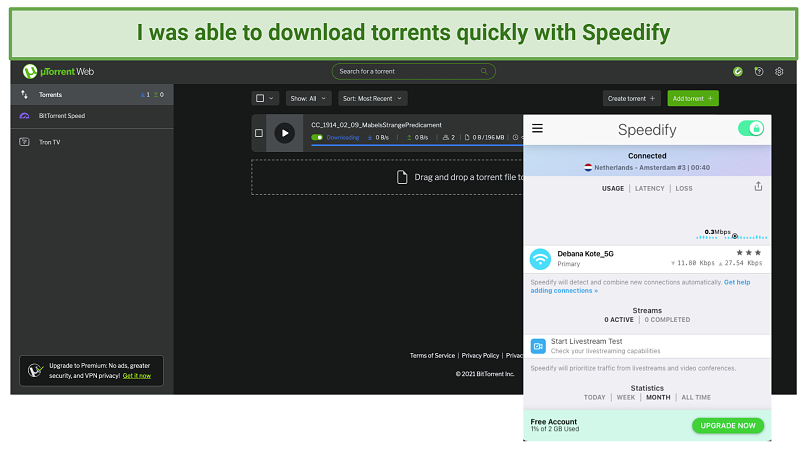Click the Speedify share export icon
The width and height of the screenshot is (806, 453).
(758, 187)
